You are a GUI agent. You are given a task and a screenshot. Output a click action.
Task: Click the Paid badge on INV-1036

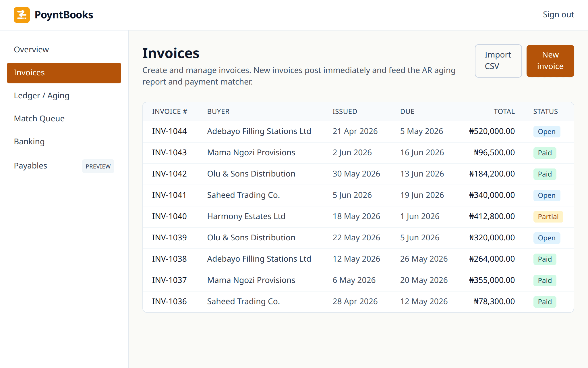(x=545, y=302)
